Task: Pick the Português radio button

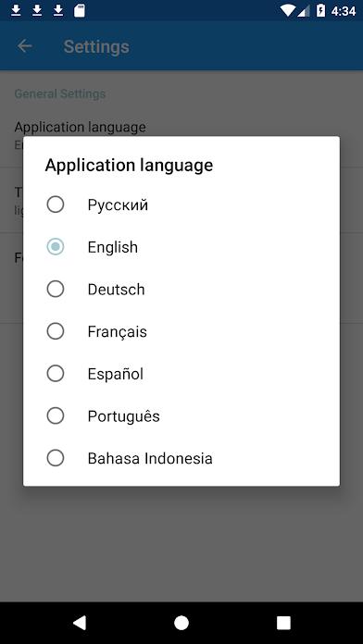Action: click(x=55, y=416)
